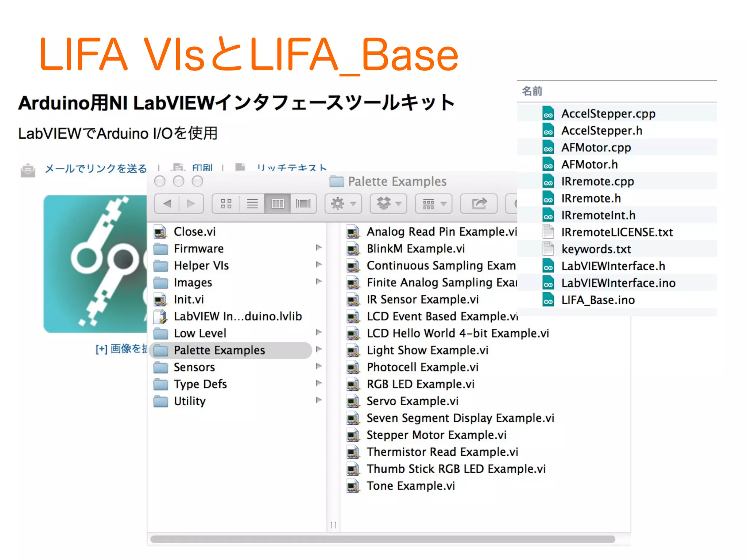Click メールでリンクを送る link

(x=96, y=168)
